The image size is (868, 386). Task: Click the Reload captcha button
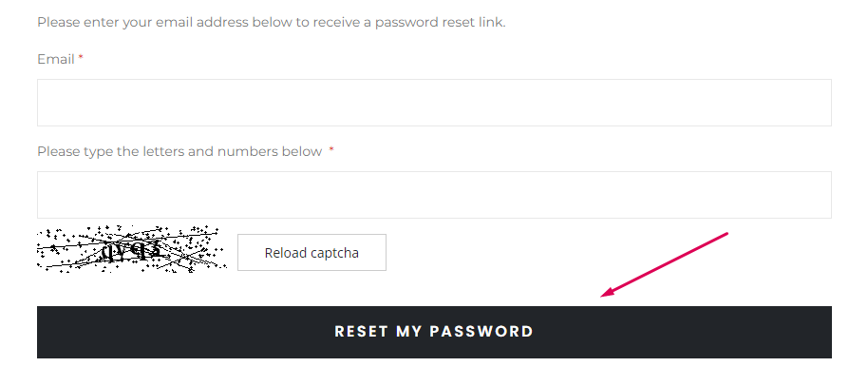311,253
